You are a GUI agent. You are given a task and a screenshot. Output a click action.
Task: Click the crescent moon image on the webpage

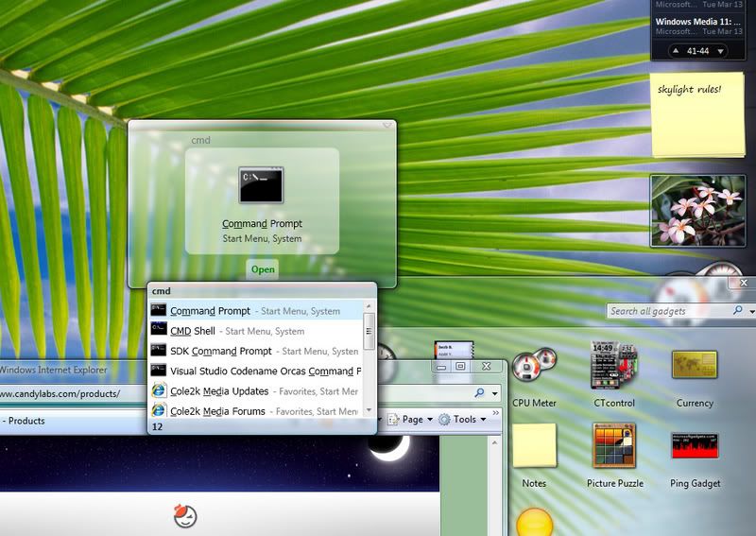coord(389,448)
